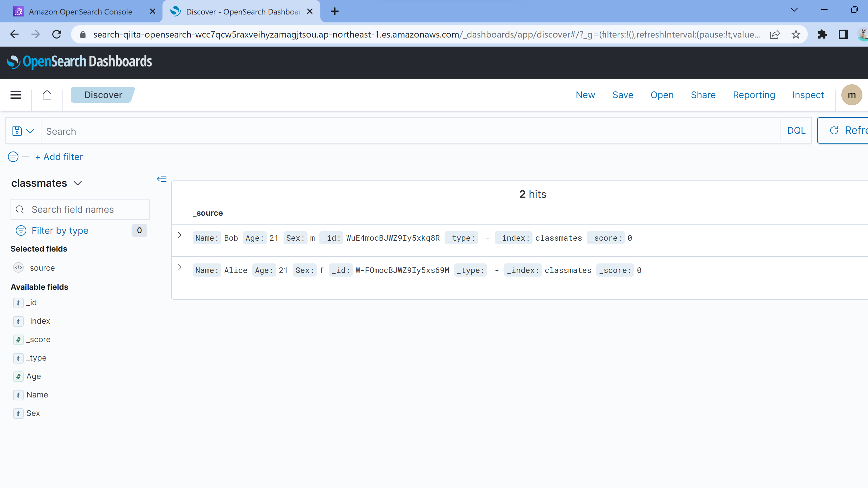Click the number type icon beside Age
The width and height of the screenshot is (868, 488).
[x=18, y=377]
